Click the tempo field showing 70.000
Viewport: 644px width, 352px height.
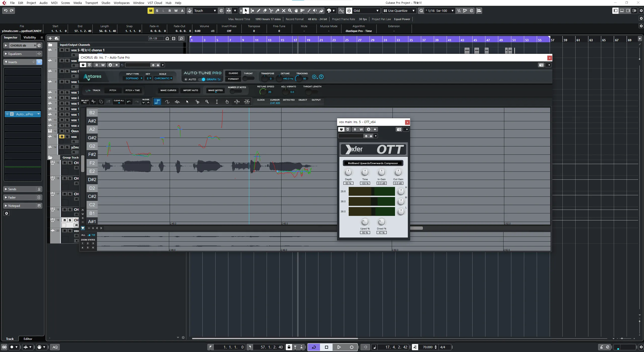(428, 347)
